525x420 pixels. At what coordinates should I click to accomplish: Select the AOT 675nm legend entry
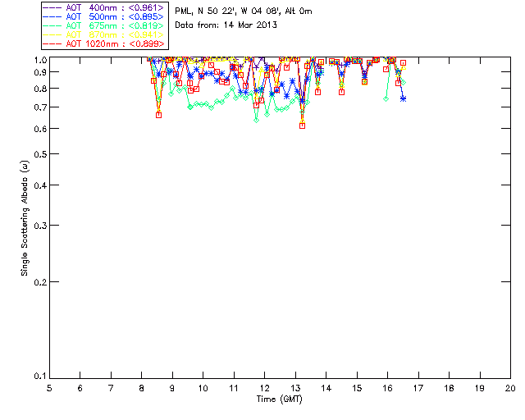(x=104, y=25)
